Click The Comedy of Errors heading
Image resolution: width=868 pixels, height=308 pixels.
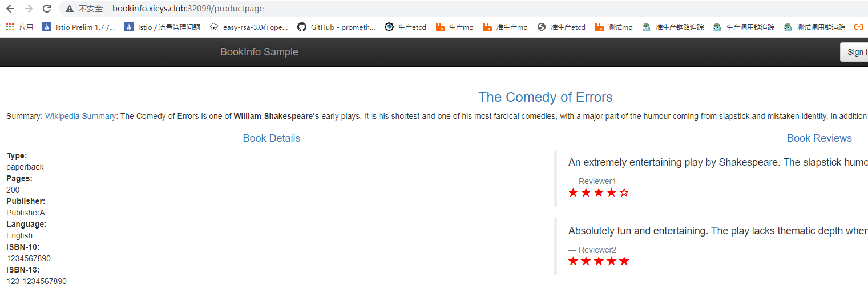545,97
